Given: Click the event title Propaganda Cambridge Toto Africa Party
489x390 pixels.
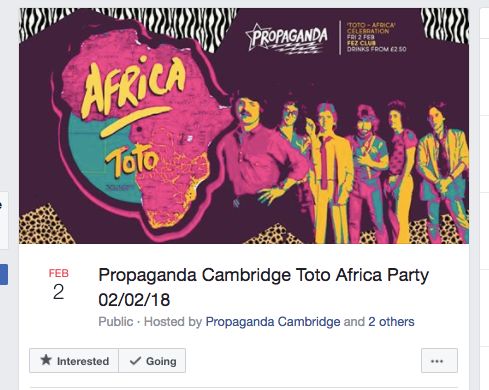Looking at the screenshot, I should pyautogui.click(x=263, y=275).
